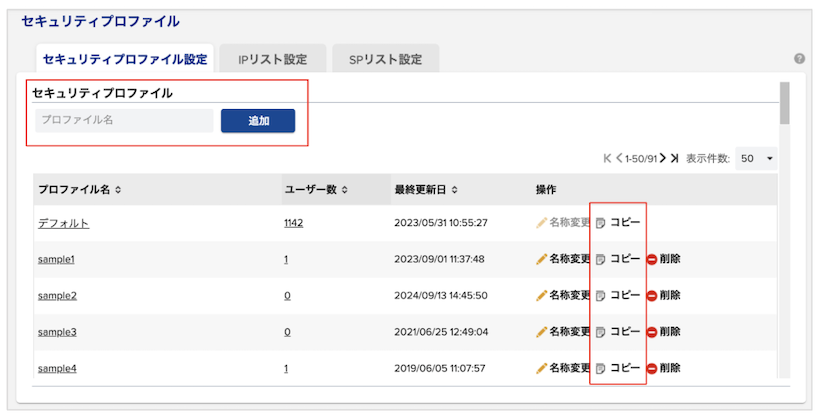This screenshot has width=821, height=420.
Task: Switch to the IPリスト設定 tab
Action: point(273,59)
